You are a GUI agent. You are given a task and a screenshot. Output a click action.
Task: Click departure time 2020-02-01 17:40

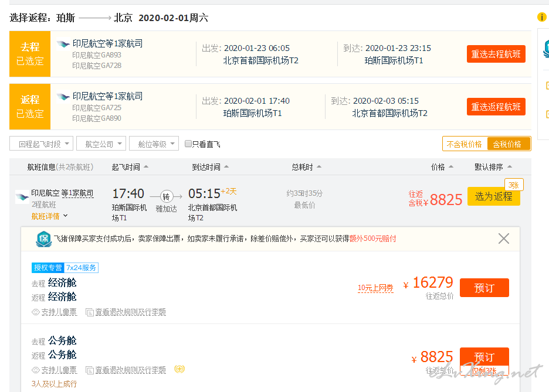coord(257,101)
